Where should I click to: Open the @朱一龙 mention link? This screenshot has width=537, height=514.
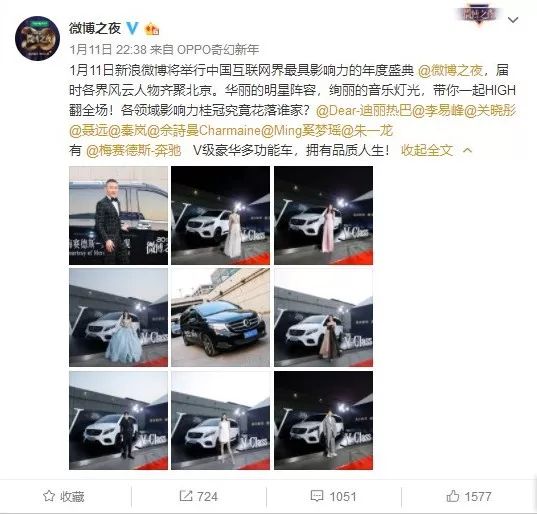[x=367, y=130]
